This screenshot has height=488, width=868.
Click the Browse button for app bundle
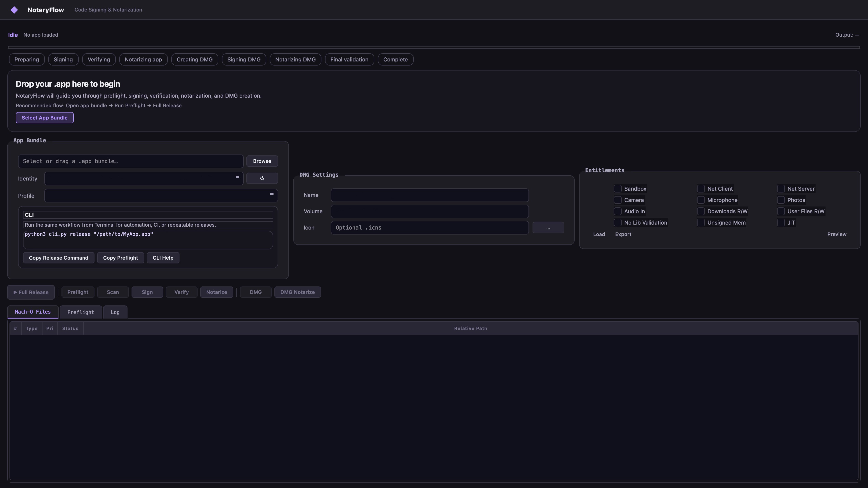click(262, 161)
